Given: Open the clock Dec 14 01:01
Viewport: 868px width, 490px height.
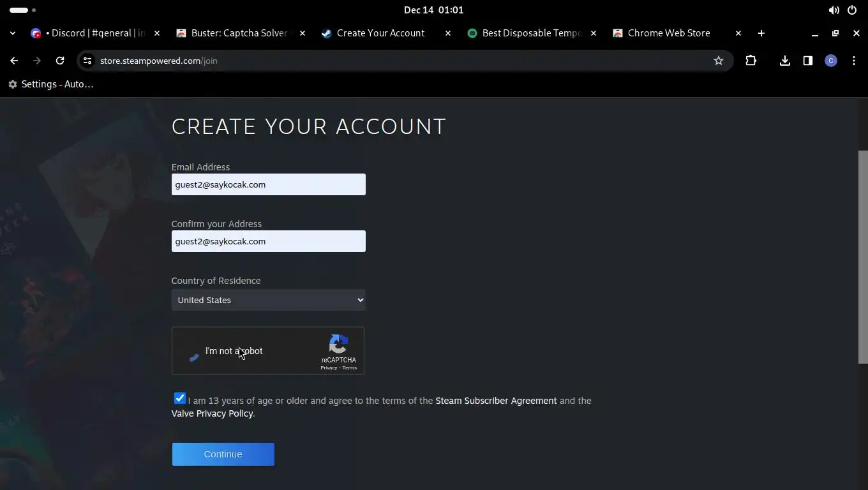Looking at the screenshot, I should coord(433,10).
